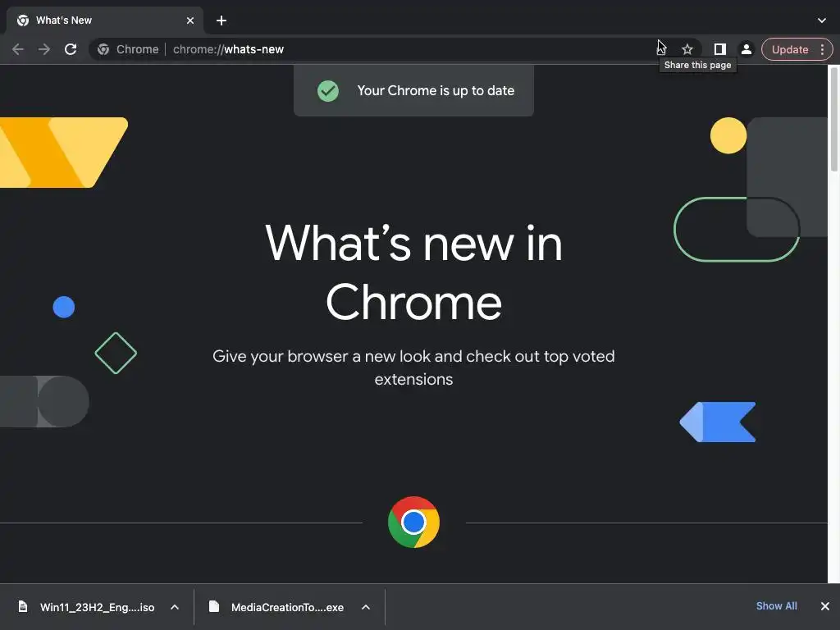Close the downloads bar
Viewport: 840px width, 630px height.
[825, 606]
